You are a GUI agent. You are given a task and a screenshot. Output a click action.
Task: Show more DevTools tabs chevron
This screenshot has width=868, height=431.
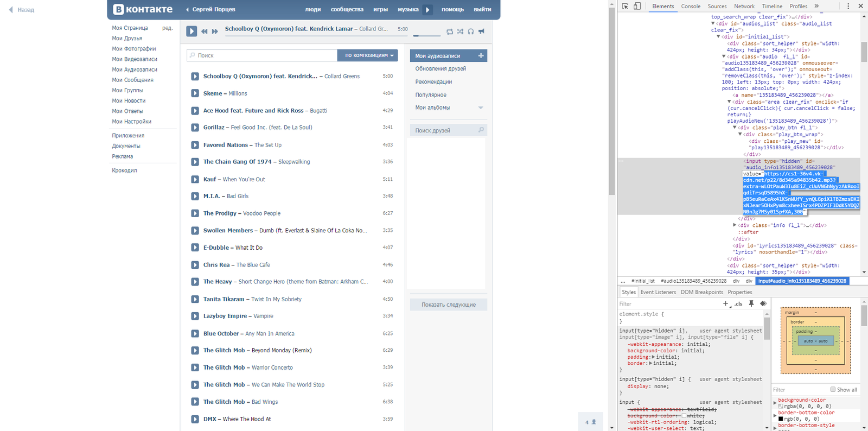coord(816,6)
